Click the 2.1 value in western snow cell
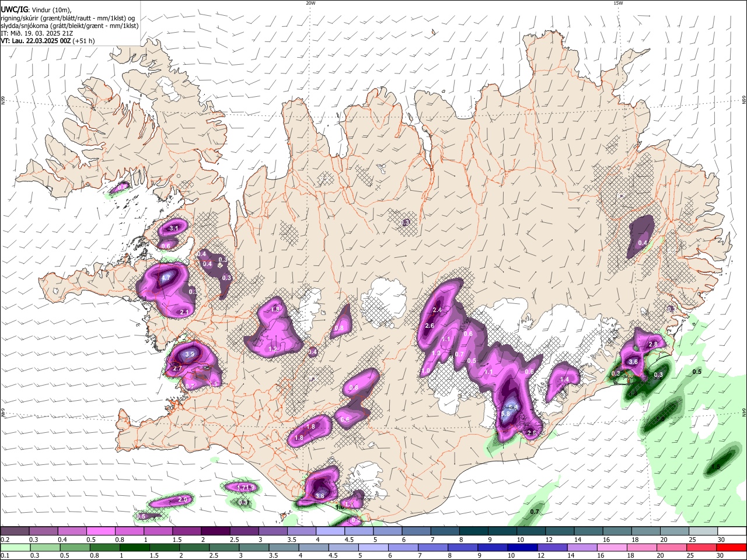This screenshot has height=560, width=747. coord(184,313)
